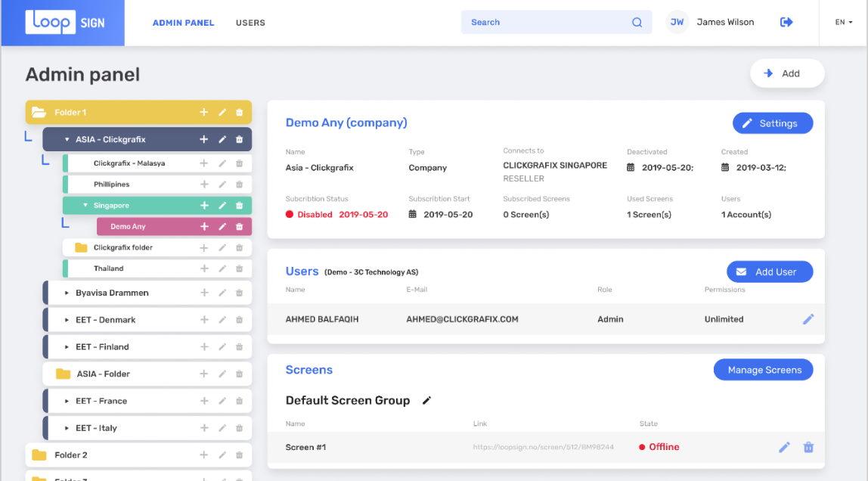Select the ADMIN PANEL menu item
The width and height of the screenshot is (868, 481).
(x=184, y=23)
